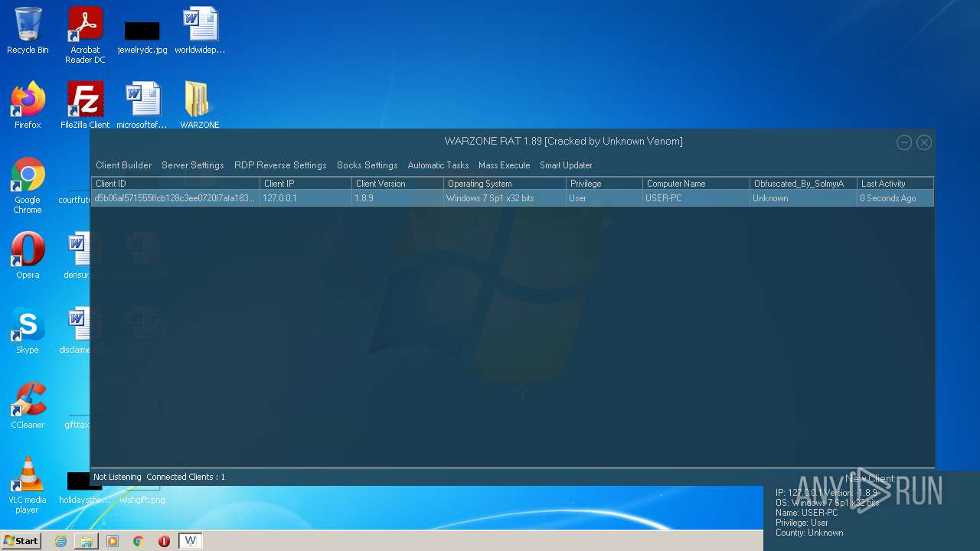Minimize the WARZONE RAT window
The image size is (980, 551).
(x=904, y=142)
